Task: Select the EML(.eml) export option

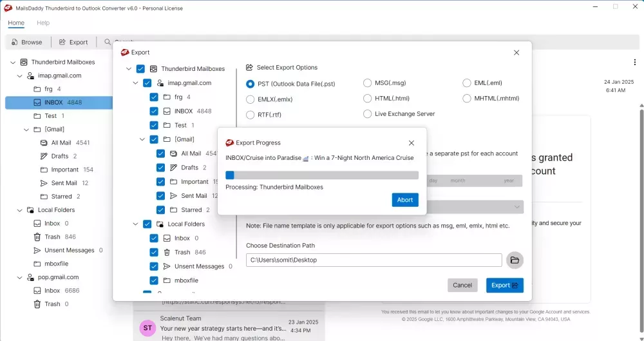Action: pyautogui.click(x=466, y=83)
